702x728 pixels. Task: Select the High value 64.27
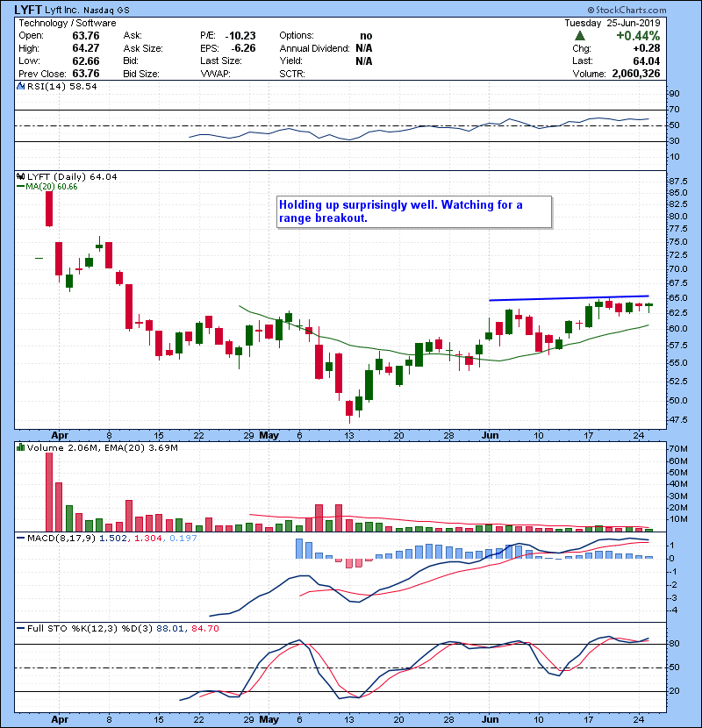pyautogui.click(x=86, y=48)
